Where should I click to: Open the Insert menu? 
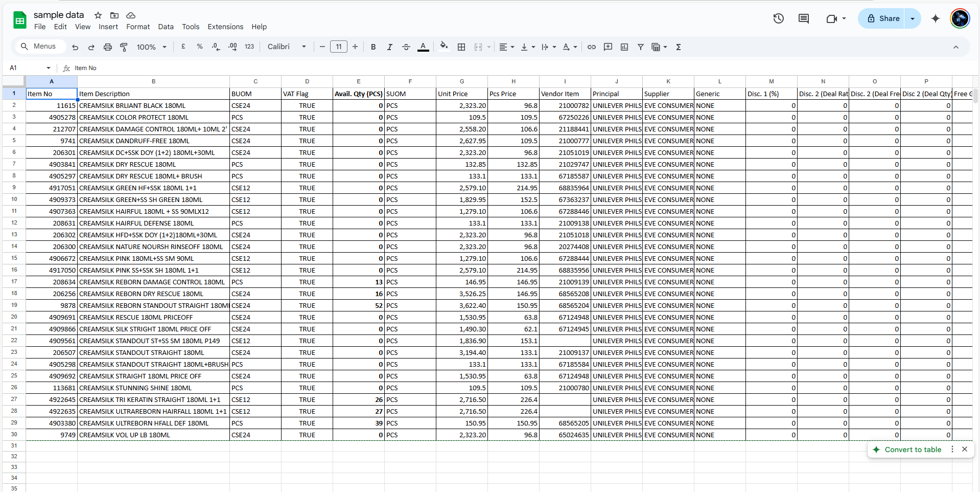108,27
